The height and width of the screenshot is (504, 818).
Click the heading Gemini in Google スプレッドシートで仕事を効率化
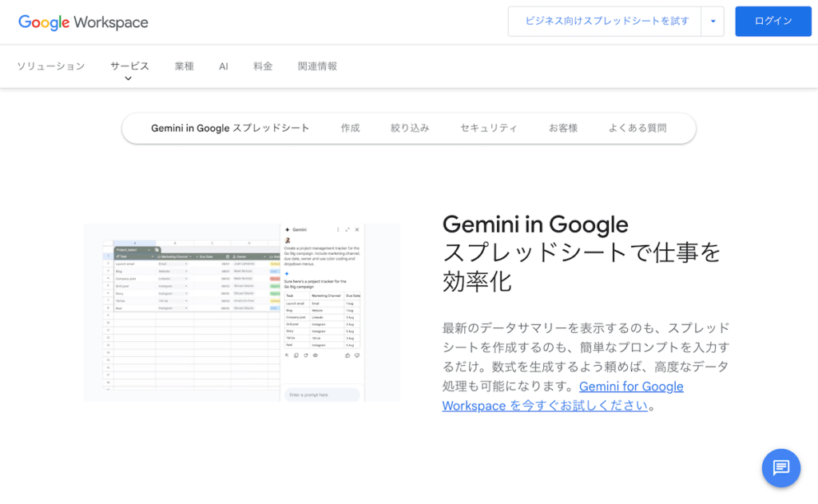click(x=582, y=253)
